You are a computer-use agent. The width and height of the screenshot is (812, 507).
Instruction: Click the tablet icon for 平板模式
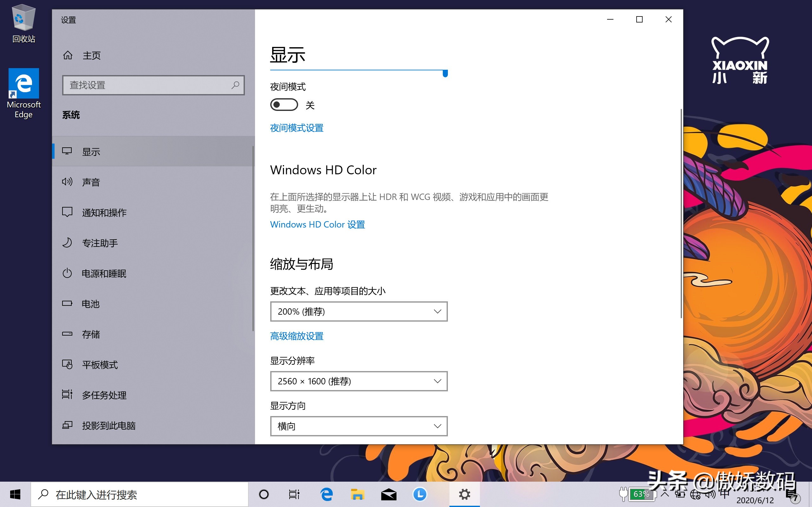click(x=67, y=364)
